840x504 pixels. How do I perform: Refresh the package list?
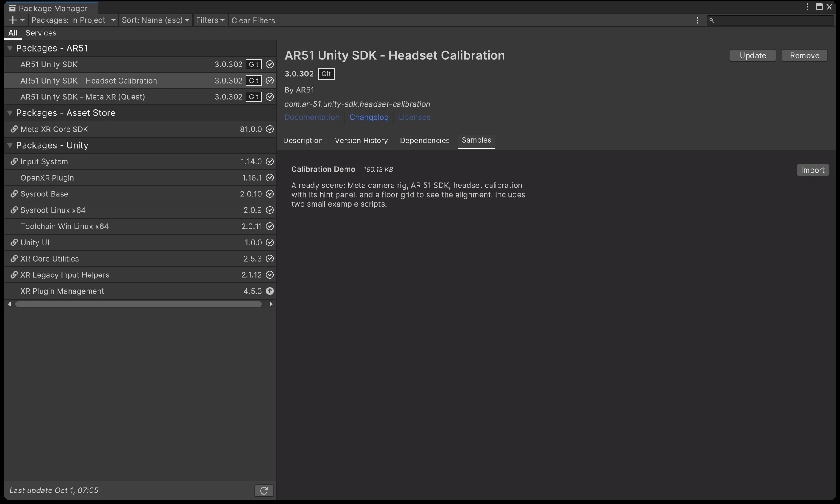[264, 491]
